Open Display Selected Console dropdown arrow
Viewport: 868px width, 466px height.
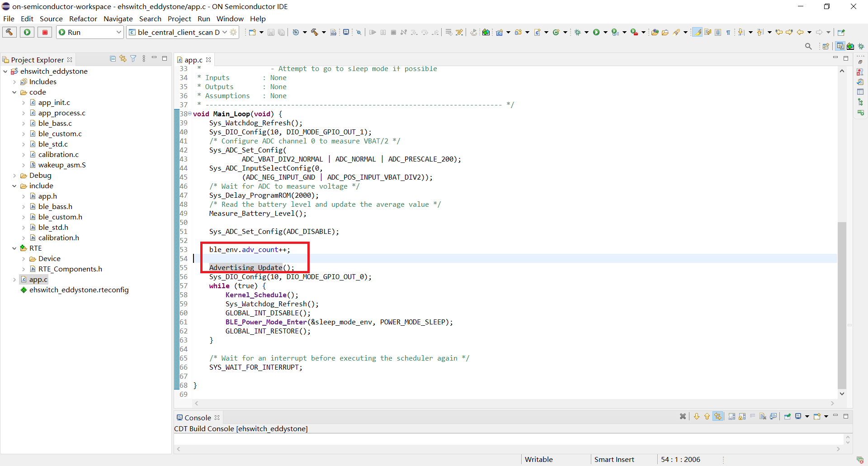point(807,416)
